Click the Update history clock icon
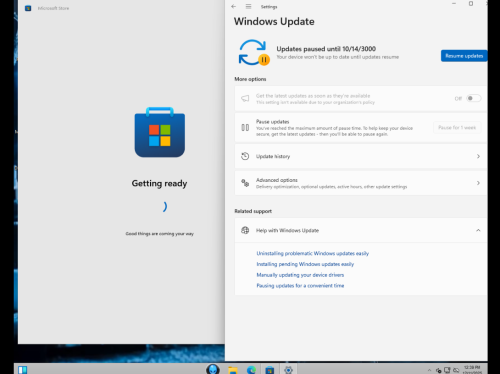The image size is (500, 374). tap(245, 156)
